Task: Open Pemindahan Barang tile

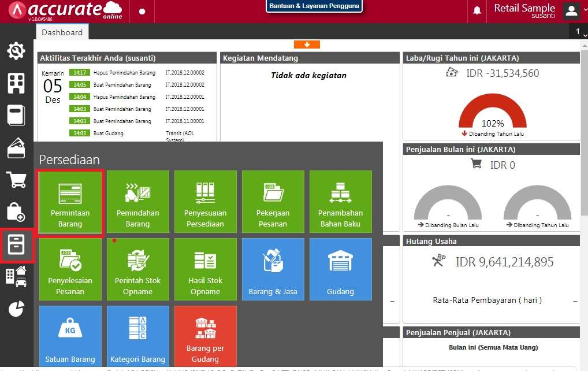Action: click(x=137, y=202)
